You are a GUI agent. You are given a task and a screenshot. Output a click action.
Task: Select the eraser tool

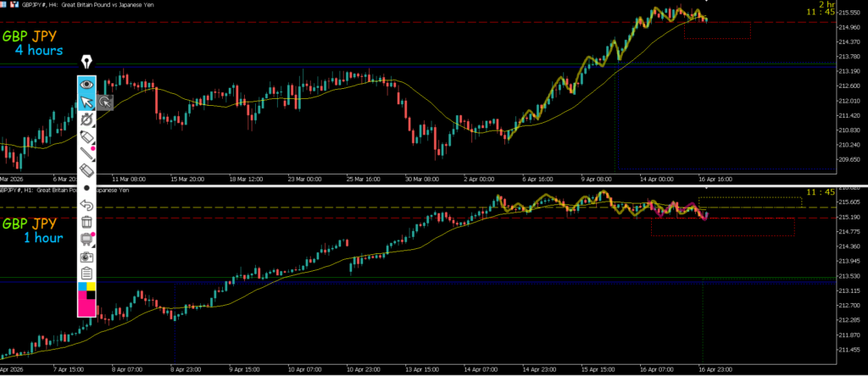pyautogui.click(x=86, y=170)
